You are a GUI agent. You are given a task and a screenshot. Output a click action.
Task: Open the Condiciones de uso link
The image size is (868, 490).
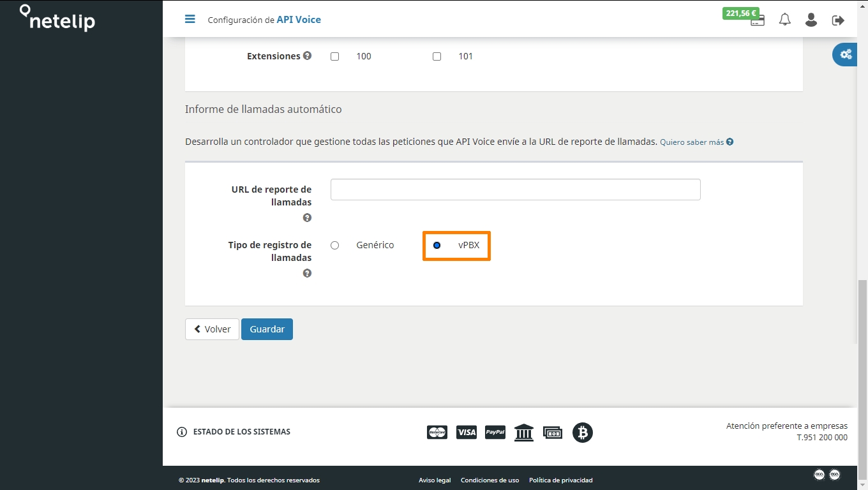click(x=490, y=480)
